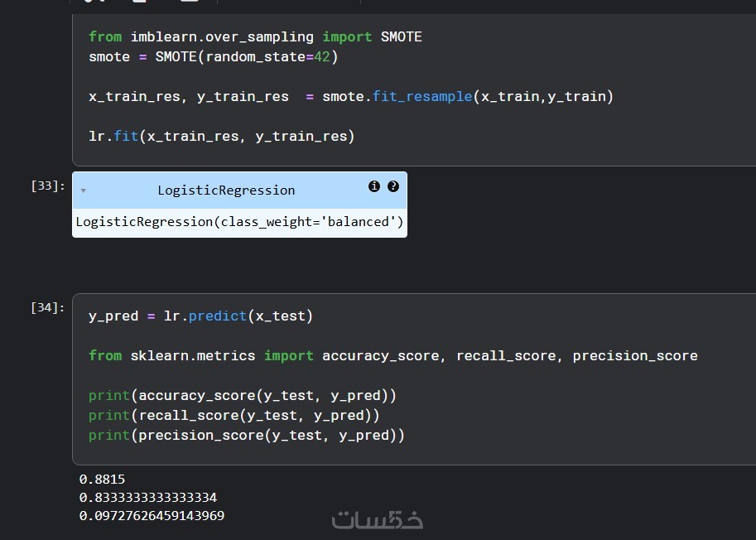The image size is (756, 540).
Task: Open the question mark documentation icon
Action: tap(393, 186)
